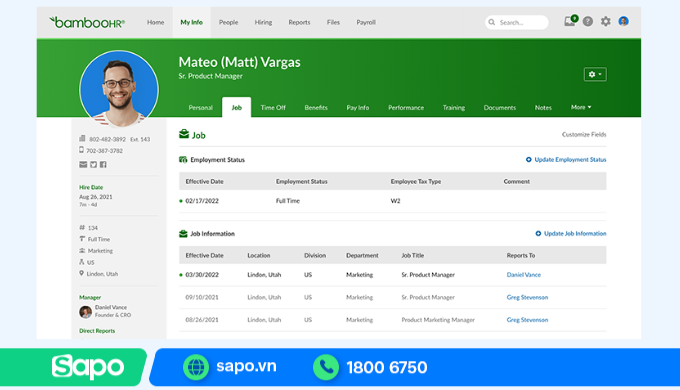Open the profile gear dropdown button
The height and width of the screenshot is (390, 680).
coord(595,74)
